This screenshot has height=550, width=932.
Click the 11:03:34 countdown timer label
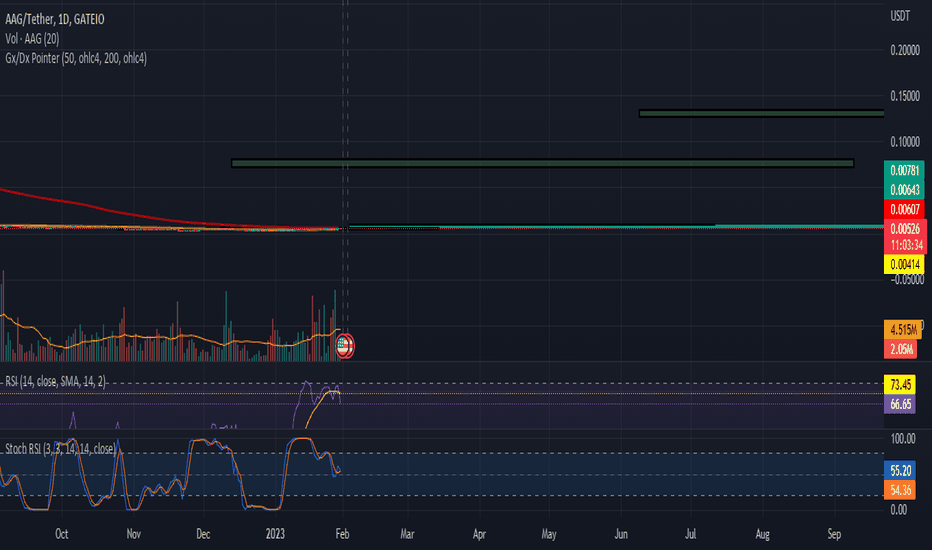[x=905, y=245]
